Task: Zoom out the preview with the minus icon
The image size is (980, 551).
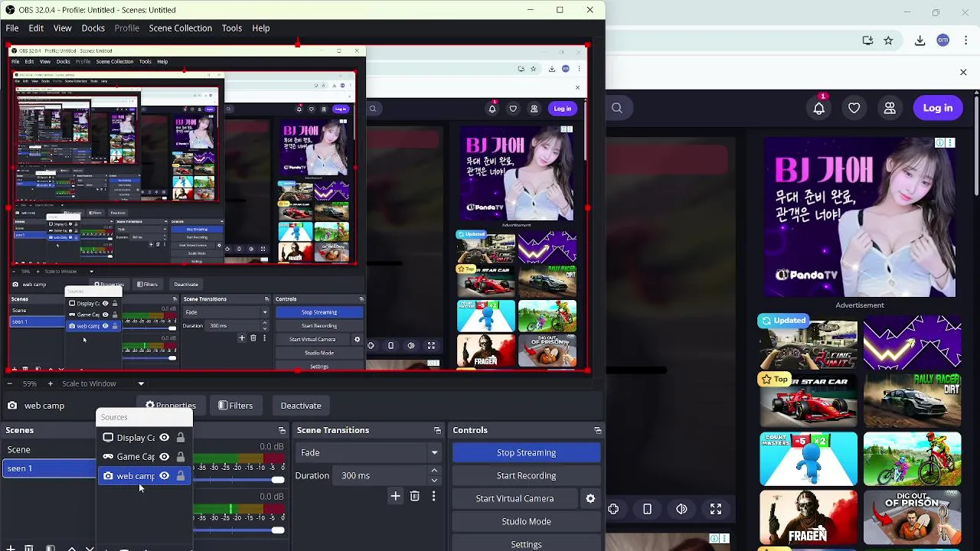Action: (9, 383)
